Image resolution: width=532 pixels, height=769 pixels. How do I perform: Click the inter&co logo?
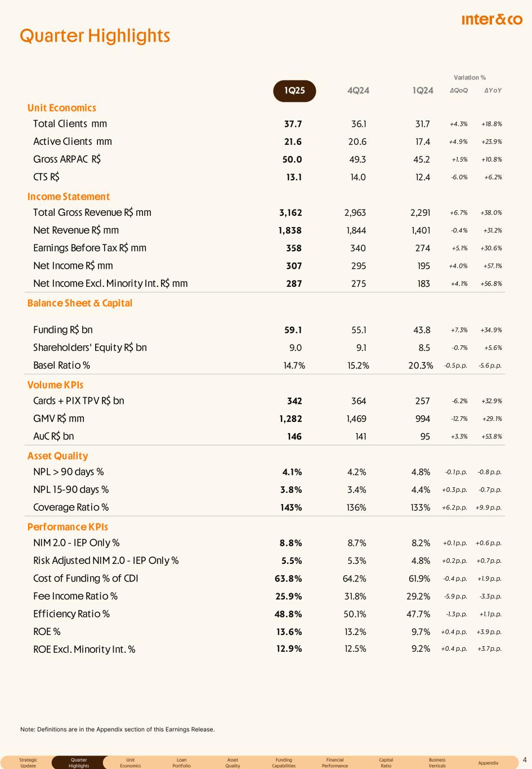491,20
